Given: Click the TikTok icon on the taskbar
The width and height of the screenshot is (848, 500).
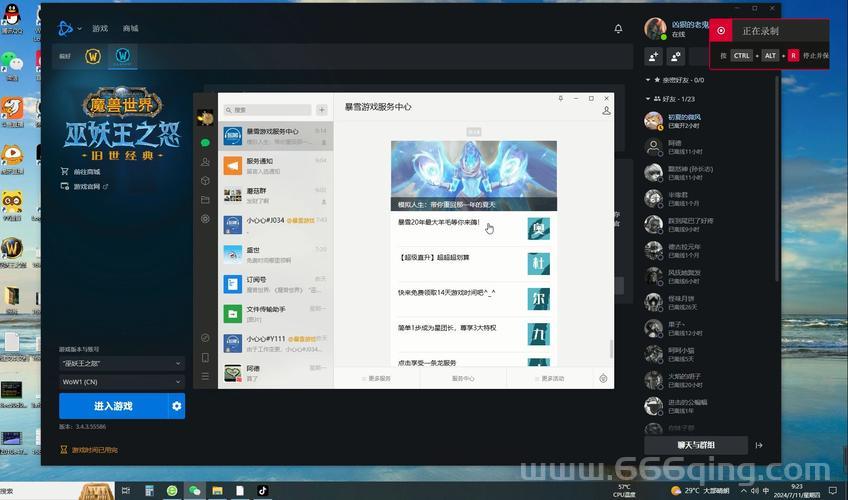Looking at the screenshot, I should point(263,491).
